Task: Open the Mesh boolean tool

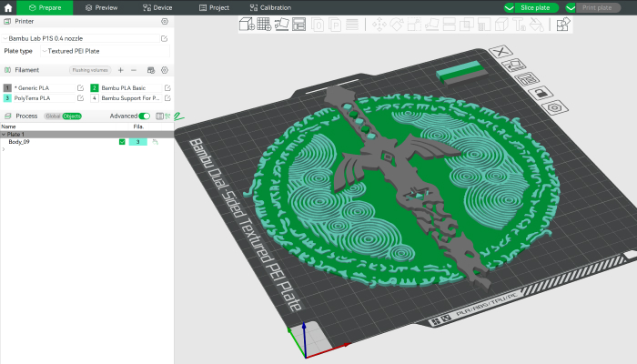Action: 466,25
